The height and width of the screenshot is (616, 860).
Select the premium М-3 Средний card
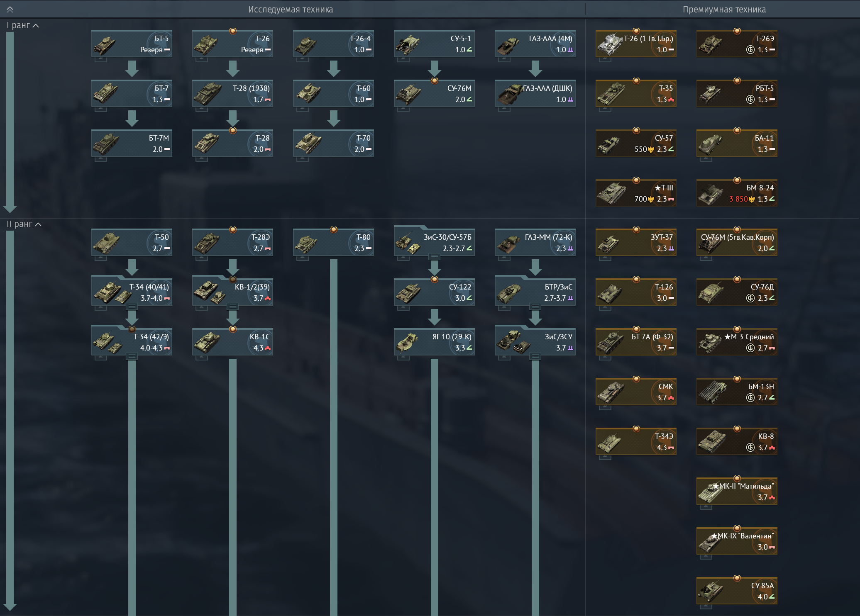pyautogui.click(x=737, y=342)
